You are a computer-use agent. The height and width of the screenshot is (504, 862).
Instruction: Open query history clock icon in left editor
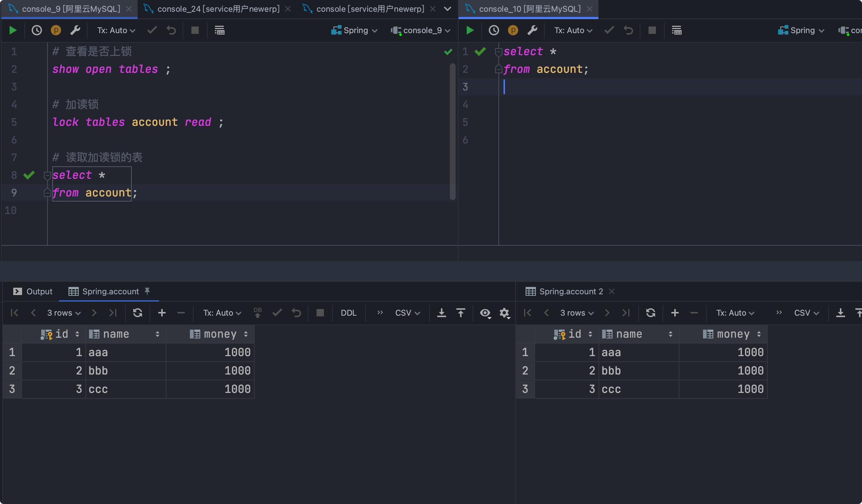pos(36,30)
